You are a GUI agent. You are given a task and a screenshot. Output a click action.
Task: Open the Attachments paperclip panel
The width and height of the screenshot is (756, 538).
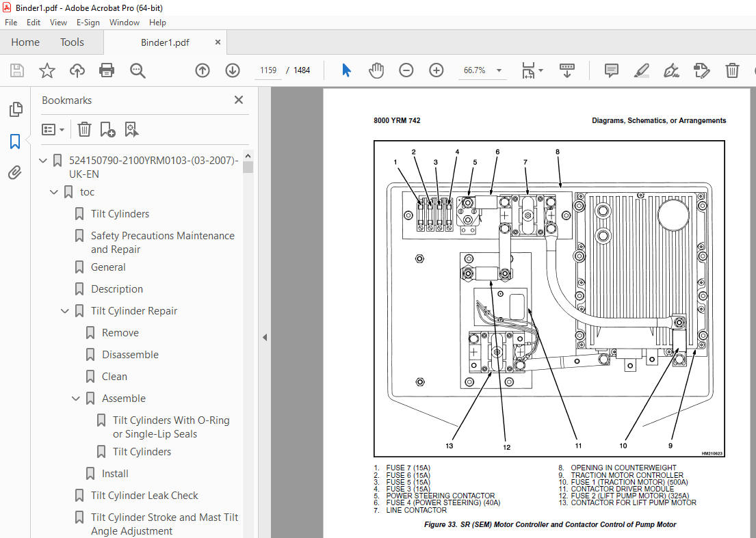point(15,172)
